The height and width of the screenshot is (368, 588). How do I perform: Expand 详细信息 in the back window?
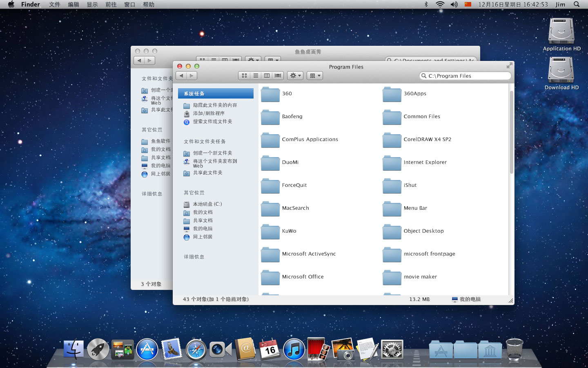pos(152,194)
